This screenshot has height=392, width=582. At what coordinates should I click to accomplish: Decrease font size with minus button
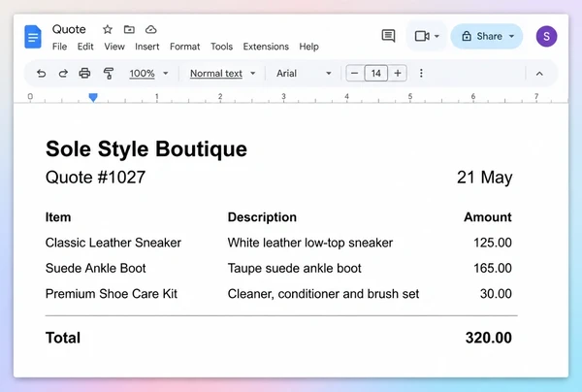(x=354, y=73)
